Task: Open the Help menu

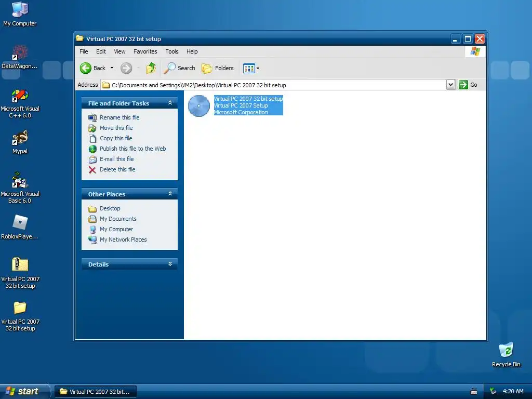Action: click(192, 51)
